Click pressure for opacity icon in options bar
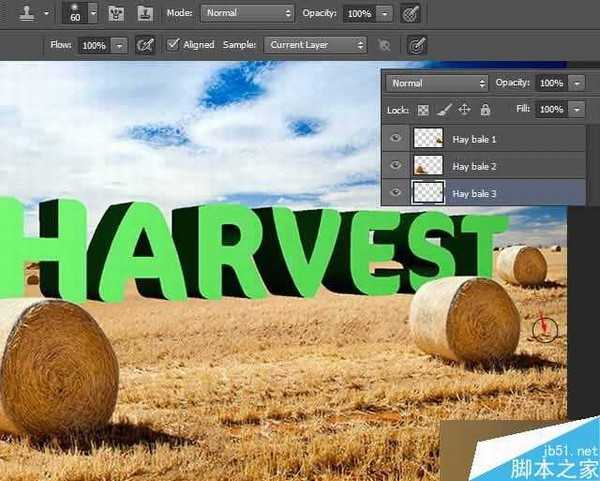 tap(410, 14)
